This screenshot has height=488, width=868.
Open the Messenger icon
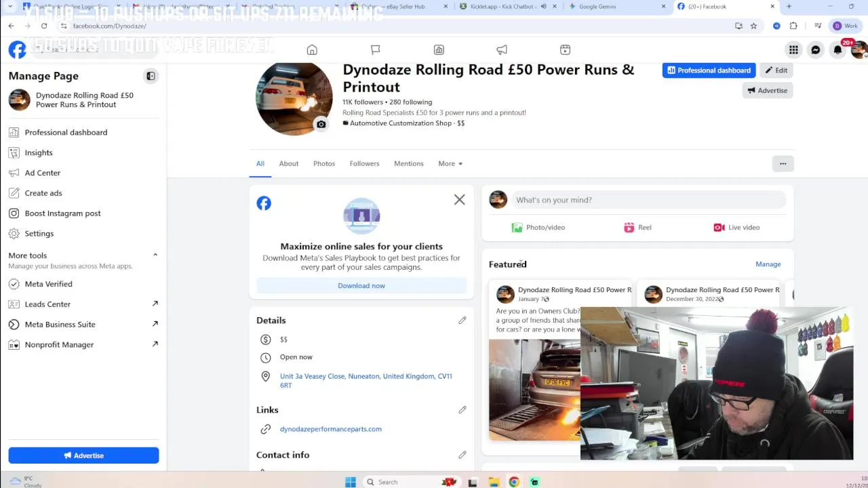[x=816, y=49]
